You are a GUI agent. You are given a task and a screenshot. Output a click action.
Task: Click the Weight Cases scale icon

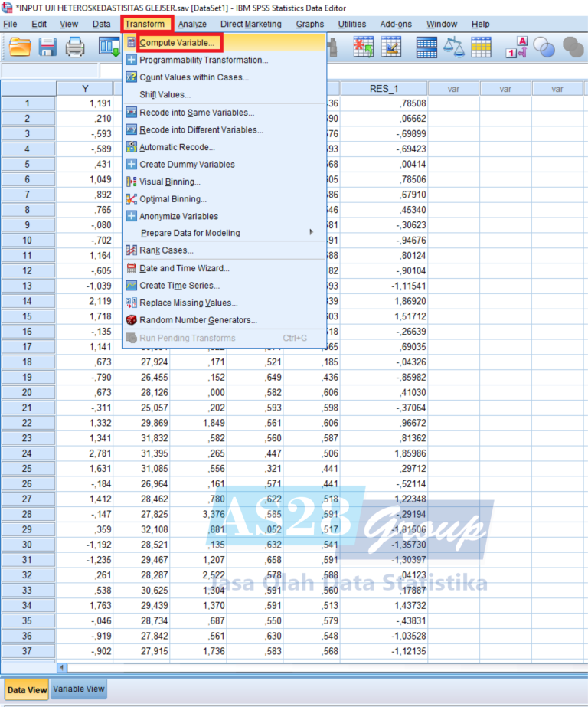pyautogui.click(x=454, y=48)
